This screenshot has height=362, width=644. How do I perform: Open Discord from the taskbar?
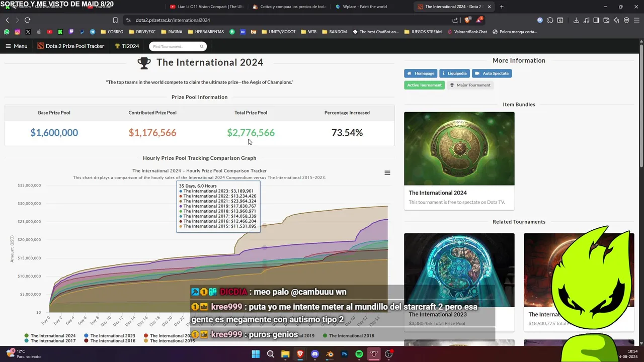tap(315, 354)
